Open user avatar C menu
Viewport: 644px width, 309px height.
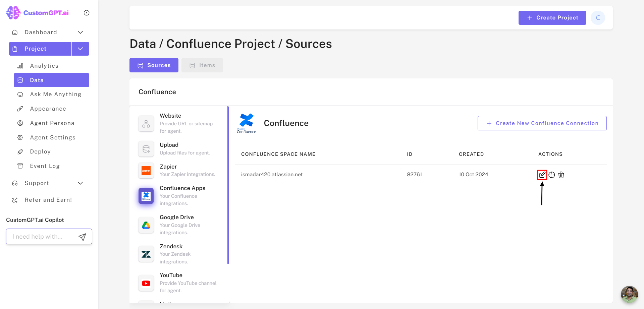click(598, 18)
